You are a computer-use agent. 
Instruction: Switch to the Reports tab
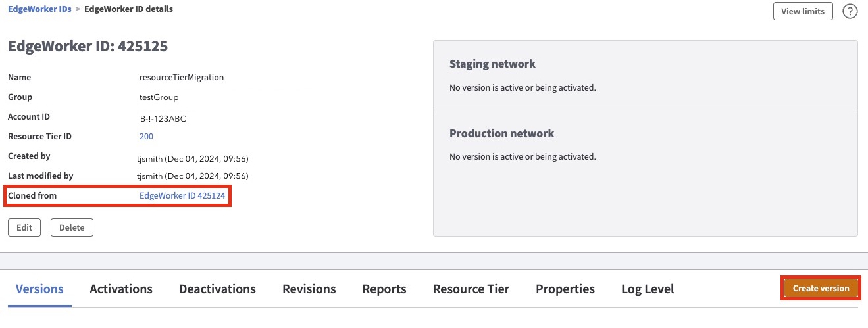click(x=384, y=289)
